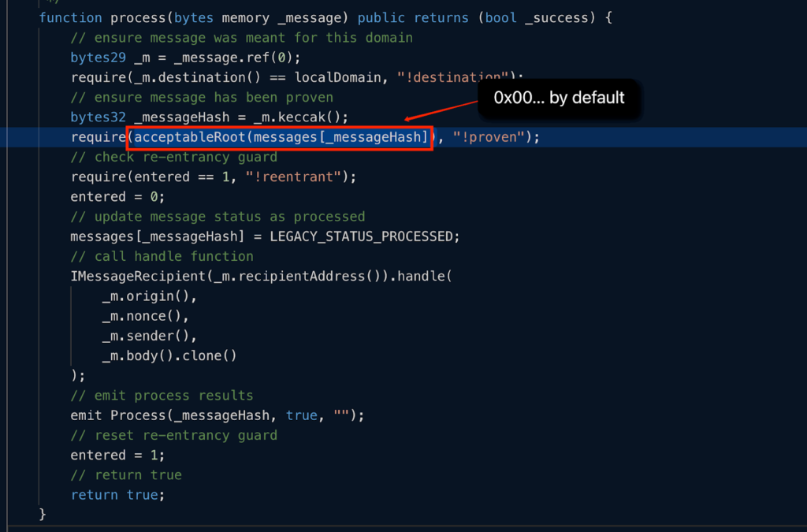The height and width of the screenshot is (532, 807).
Task: Click the red-boxed acceptableRoot expression
Action: [x=280, y=138]
